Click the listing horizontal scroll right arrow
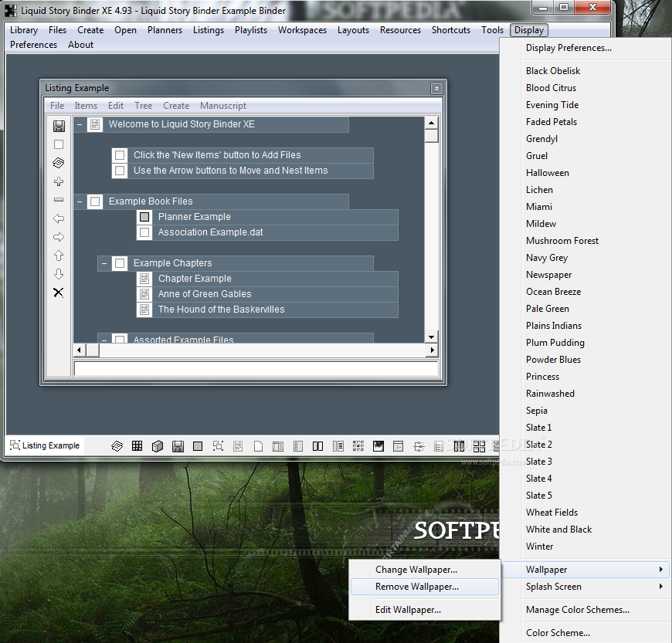This screenshot has width=672, height=643. click(x=432, y=350)
